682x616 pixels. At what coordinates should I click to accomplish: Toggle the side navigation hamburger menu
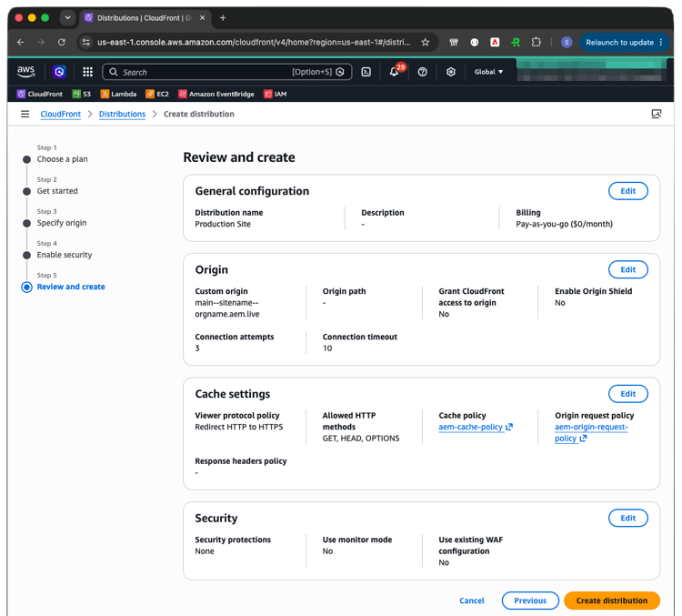[25, 114]
